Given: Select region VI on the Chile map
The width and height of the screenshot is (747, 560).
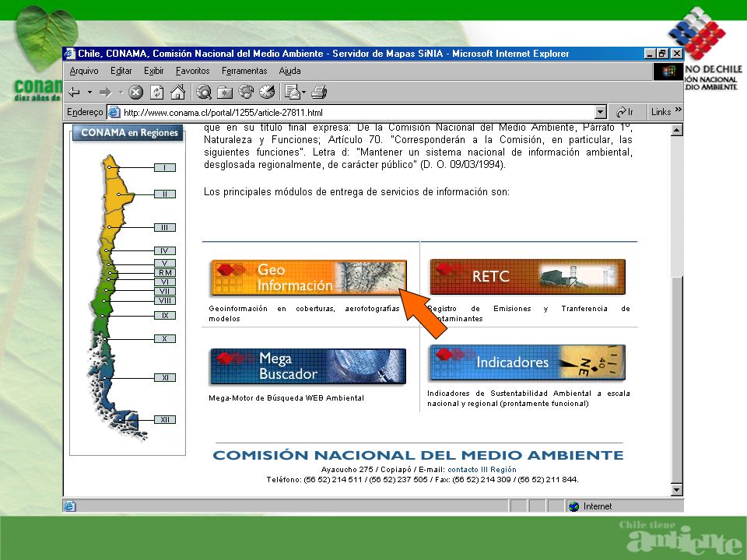Looking at the screenshot, I should point(165,282).
